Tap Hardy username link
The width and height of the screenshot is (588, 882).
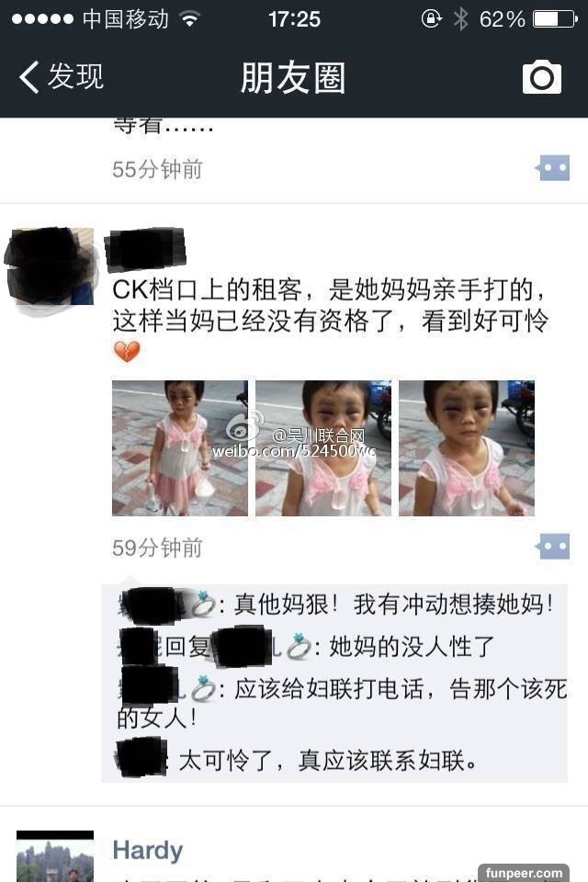[x=148, y=850]
